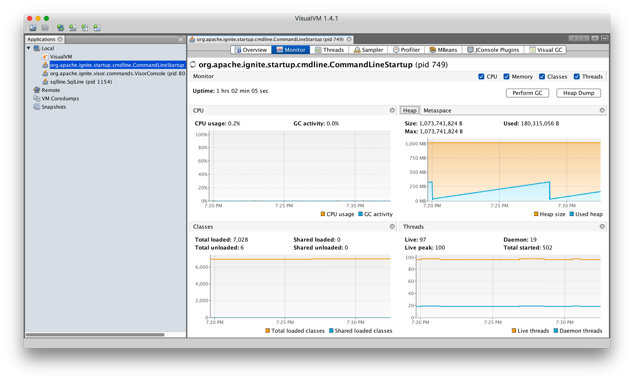Click the Java icon on the CommandLineStartup document tab

pyautogui.click(x=192, y=39)
